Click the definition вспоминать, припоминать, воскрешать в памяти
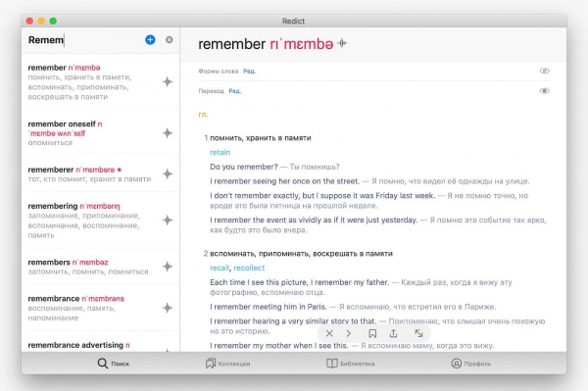The image size is (588, 391). (301, 254)
